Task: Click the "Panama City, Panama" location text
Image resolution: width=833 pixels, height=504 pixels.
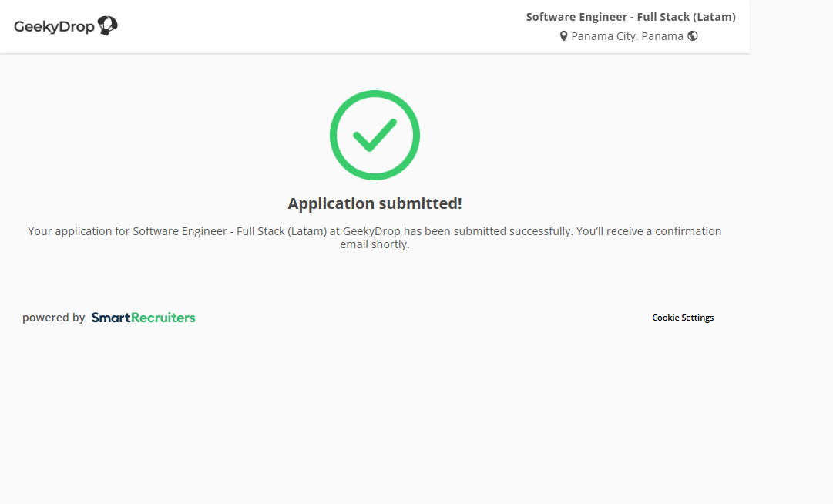Action: click(x=626, y=36)
